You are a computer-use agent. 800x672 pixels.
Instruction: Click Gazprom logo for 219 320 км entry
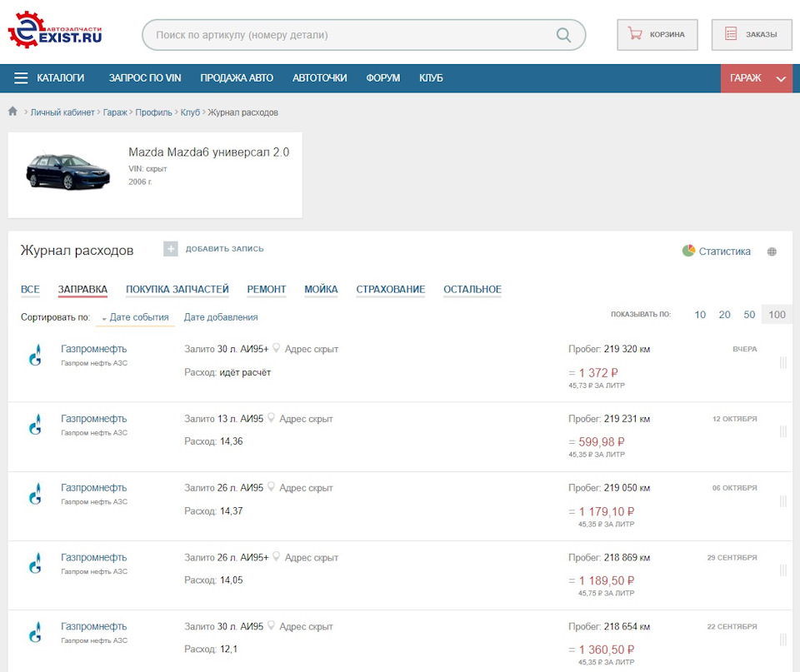35,355
